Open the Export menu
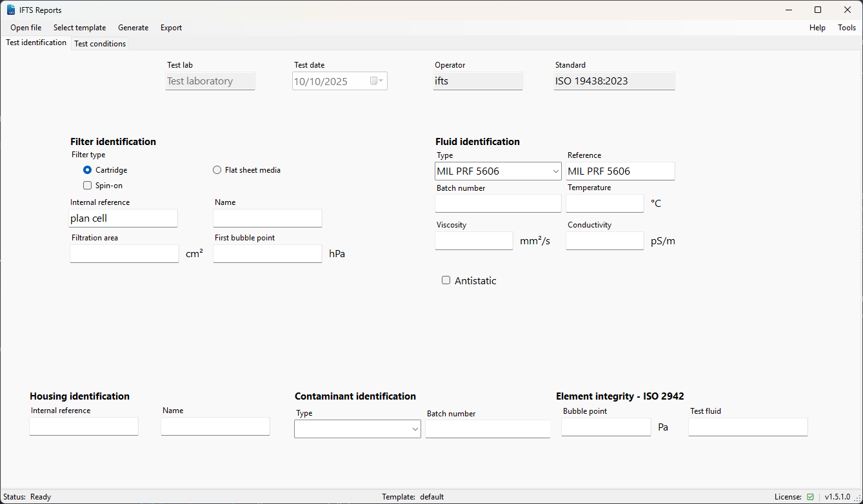This screenshot has width=863, height=504. tap(171, 28)
